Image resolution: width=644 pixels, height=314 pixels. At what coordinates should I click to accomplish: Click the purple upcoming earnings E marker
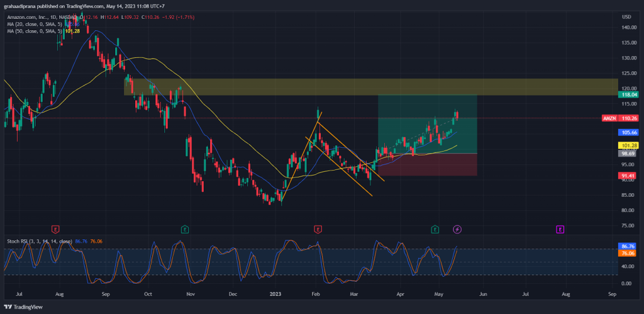pyautogui.click(x=560, y=229)
